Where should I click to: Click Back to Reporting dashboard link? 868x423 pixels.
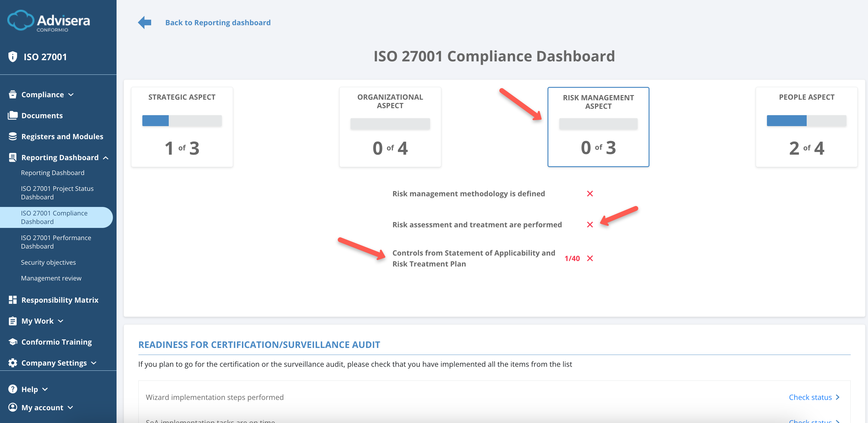tap(218, 22)
